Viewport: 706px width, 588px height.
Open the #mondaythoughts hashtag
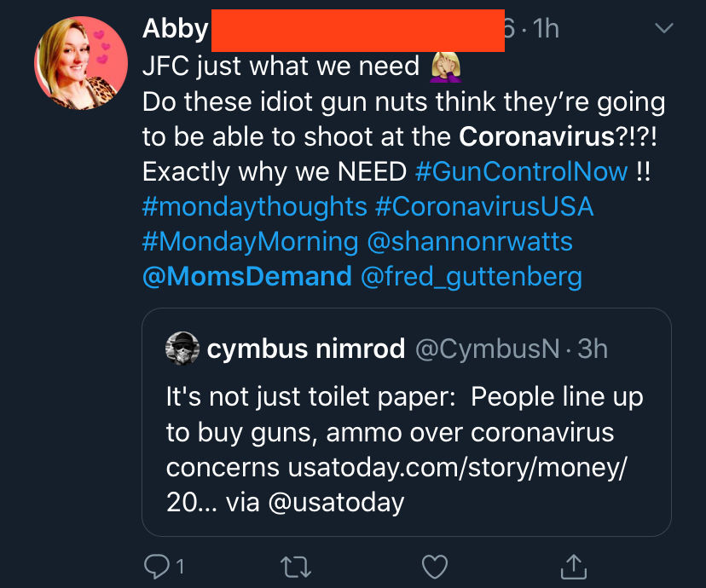[x=255, y=206]
